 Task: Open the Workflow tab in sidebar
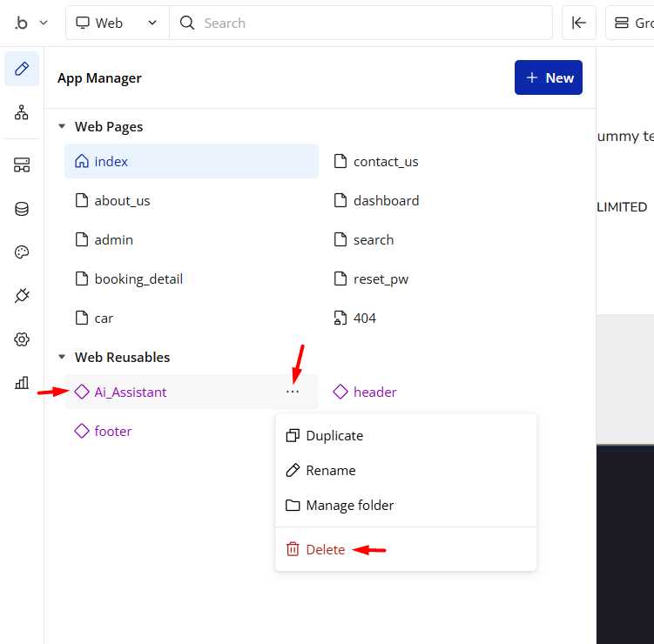[x=22, y=112]
